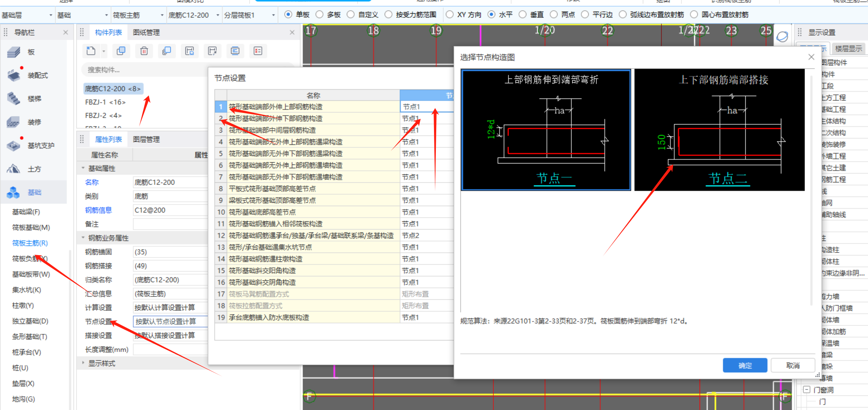Select the 装修 navigation icon
The image size is (868, 410).
14,122
